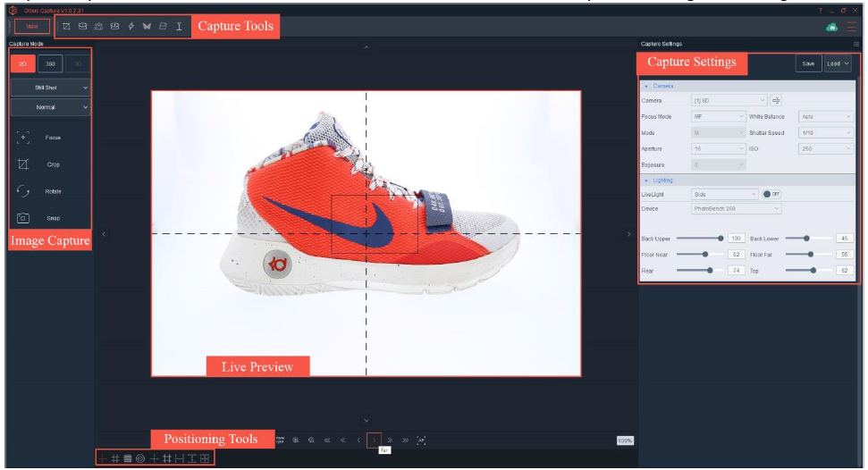
Task: Toggle the red crosshair overlay tool
Action: click(x=103, y=458)
